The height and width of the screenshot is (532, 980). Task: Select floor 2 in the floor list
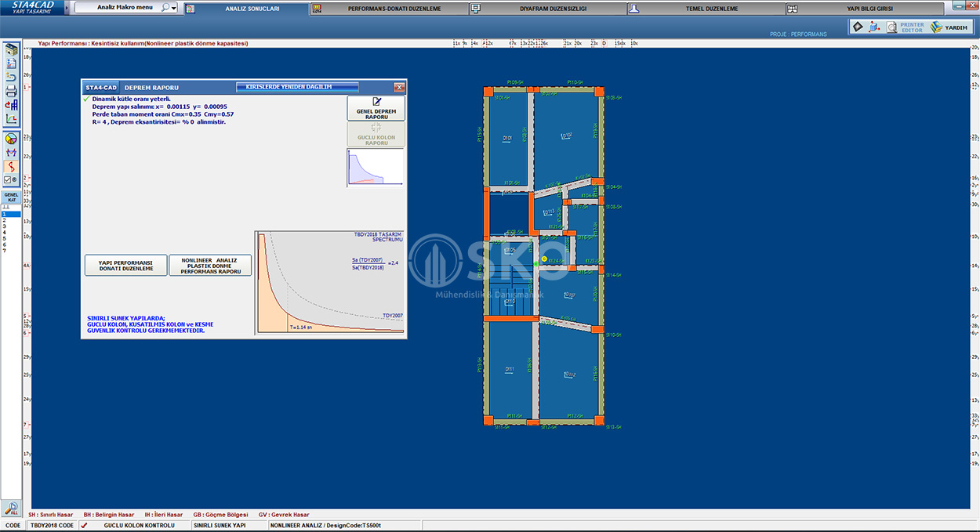(11, 220)
